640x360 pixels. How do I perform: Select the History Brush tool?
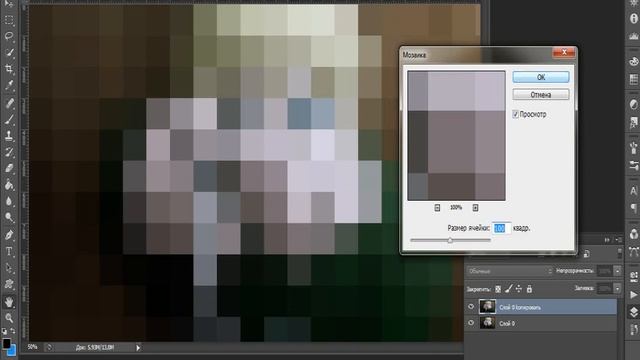9,152
